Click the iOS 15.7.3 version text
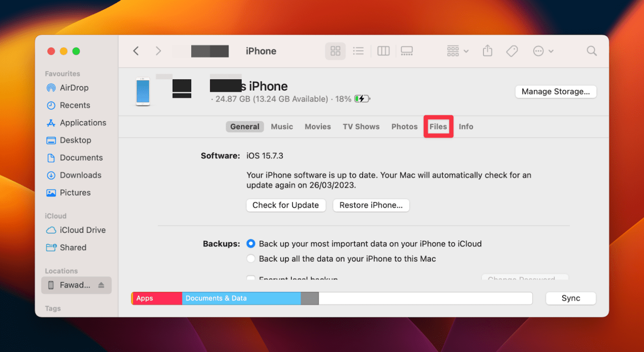Screen dimensions: 644x352 265,156
